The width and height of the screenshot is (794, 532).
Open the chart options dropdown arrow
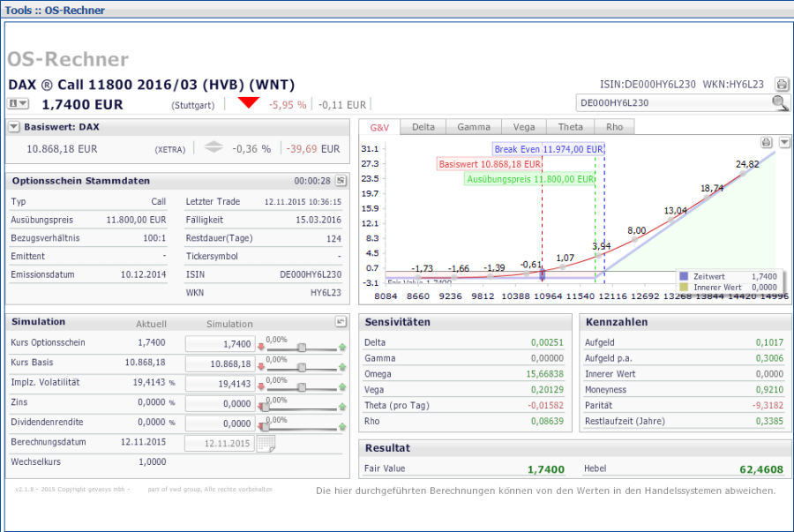[784, 142]
